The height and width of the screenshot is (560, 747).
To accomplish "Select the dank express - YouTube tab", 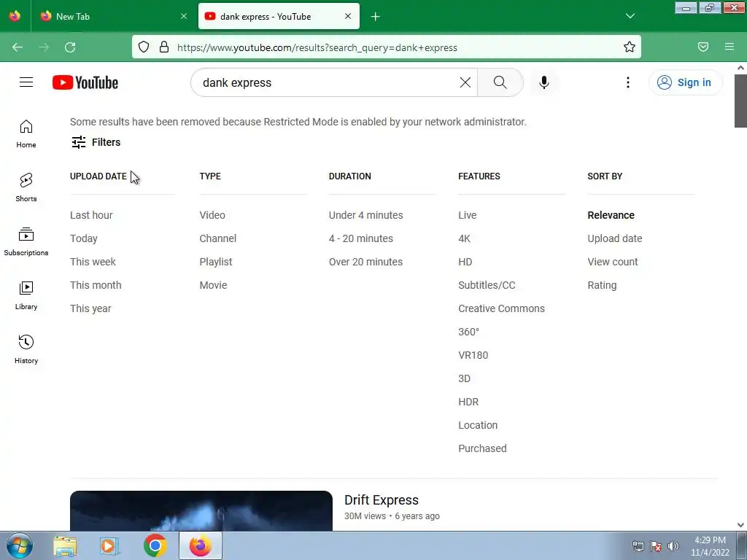I will pos(279,16).
